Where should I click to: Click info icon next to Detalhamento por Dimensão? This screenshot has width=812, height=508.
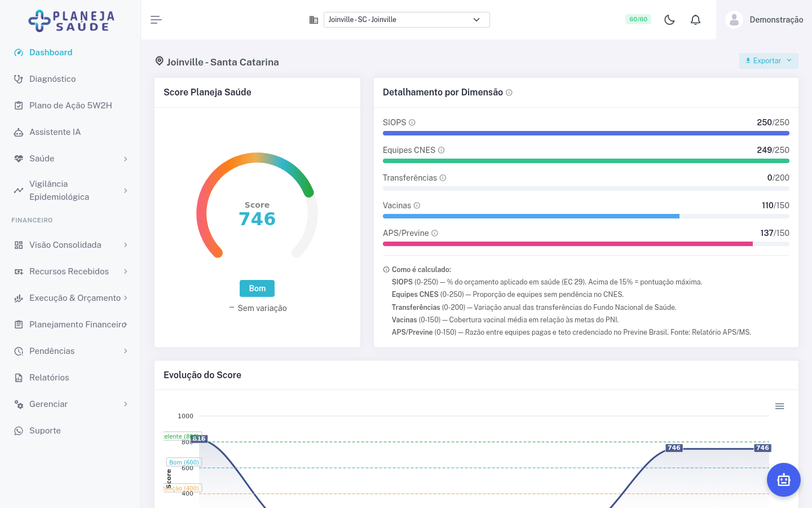click(509, 93)
